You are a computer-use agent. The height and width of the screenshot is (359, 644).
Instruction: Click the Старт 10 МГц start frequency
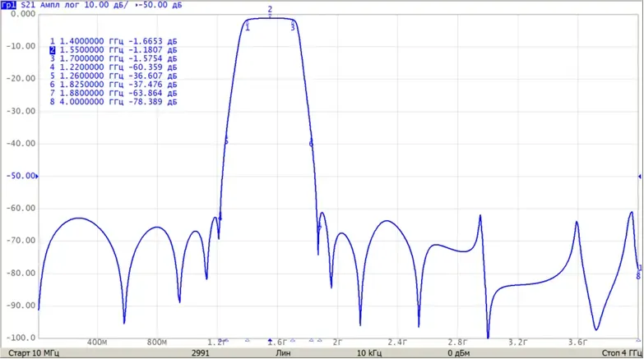[x=34, y=353]
